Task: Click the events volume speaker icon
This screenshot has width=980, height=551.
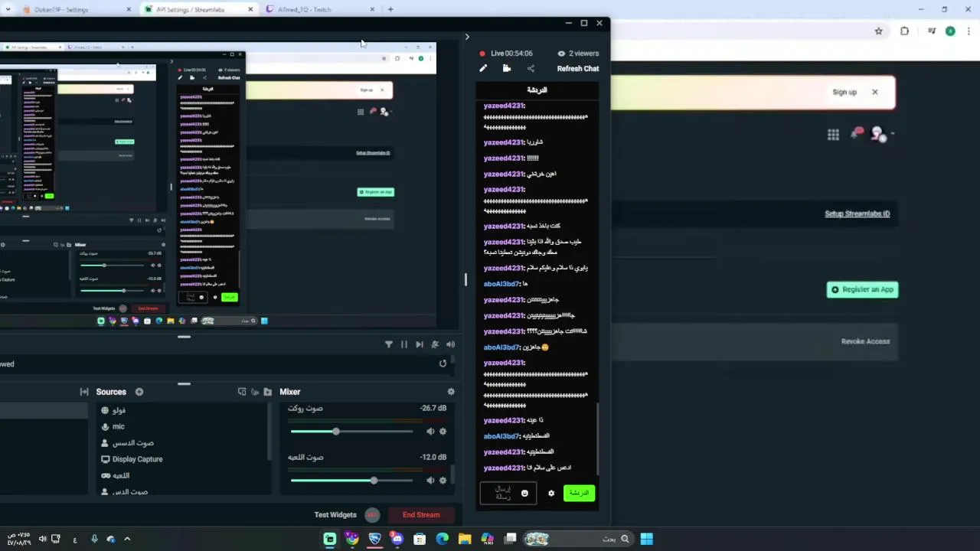Action: 450,344
